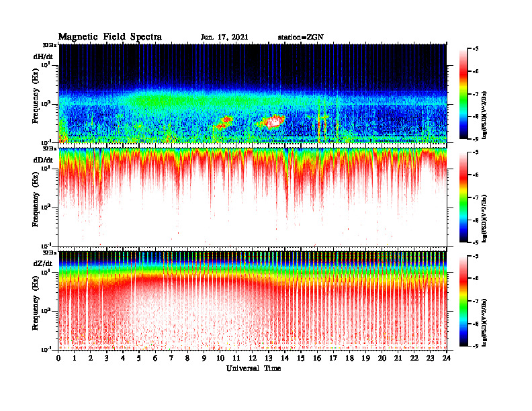Click hour tick label 2 on time axis
Viewport: 532px width, 411px height.
[91, 359]
